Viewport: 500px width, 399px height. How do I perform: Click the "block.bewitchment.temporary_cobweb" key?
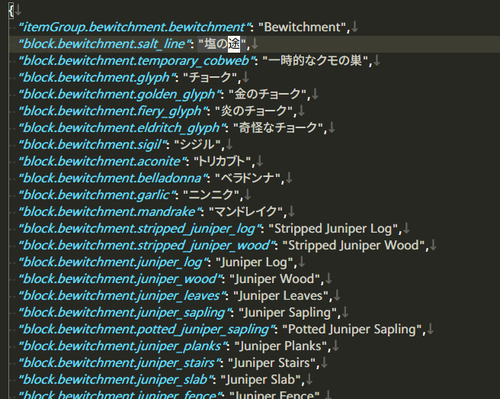[137, 61]
